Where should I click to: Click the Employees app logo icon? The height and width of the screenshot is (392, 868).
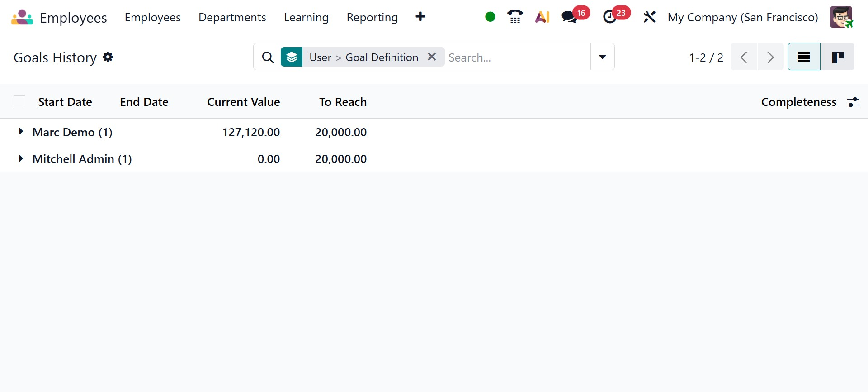[22, 17]
